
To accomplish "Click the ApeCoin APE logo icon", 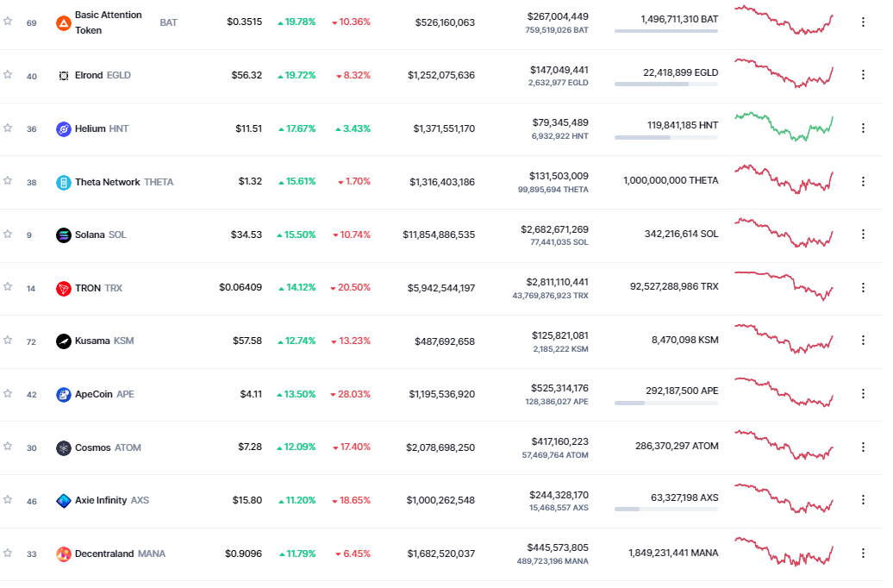I will (x=64, y=395).
